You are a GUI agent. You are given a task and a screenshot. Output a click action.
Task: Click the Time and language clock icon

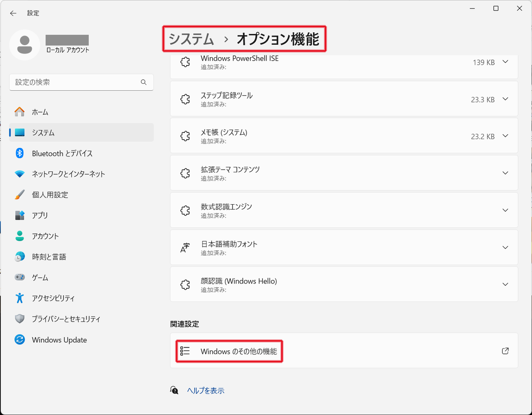(x=20, y=257)
